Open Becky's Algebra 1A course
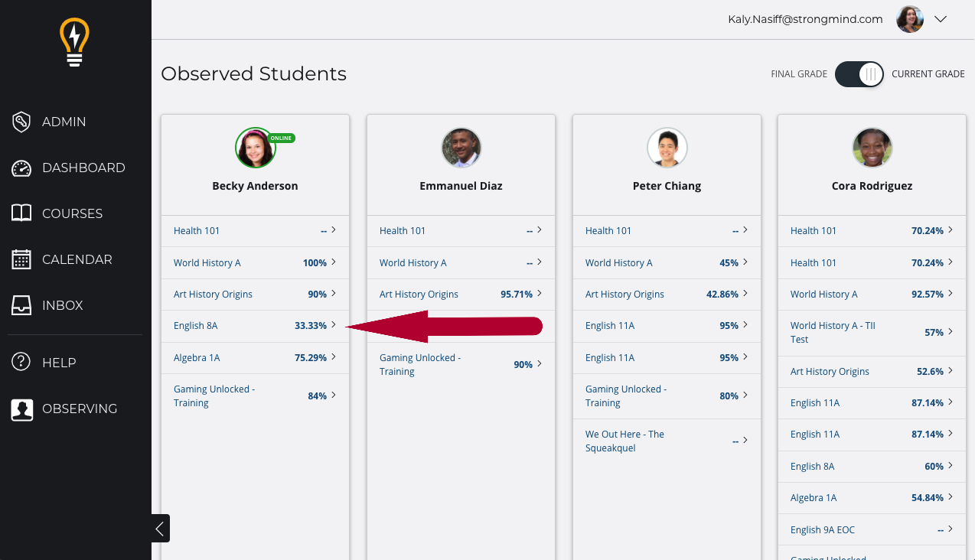The image size is (975, 560). tap(197, 357)
